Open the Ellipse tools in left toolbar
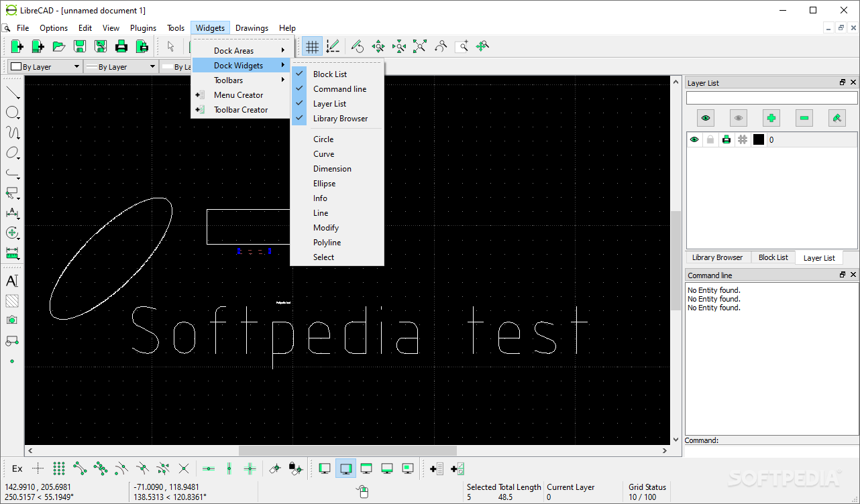The height and width of the screenshot is (504, 860). pyautogui.click(x=12, y=153)
